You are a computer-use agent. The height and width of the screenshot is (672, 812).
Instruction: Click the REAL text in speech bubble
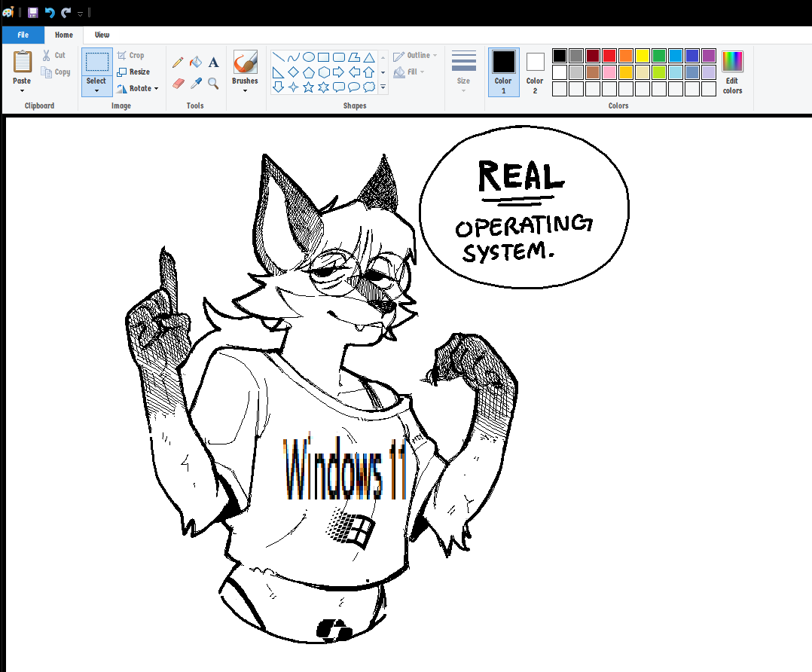(x=520, y=176)
